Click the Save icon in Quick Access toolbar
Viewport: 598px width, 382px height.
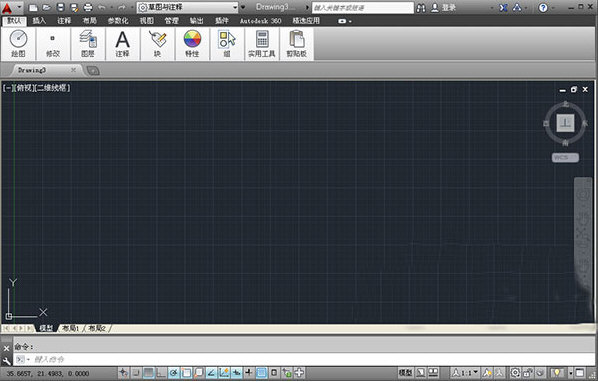click(x=61, y=8)
